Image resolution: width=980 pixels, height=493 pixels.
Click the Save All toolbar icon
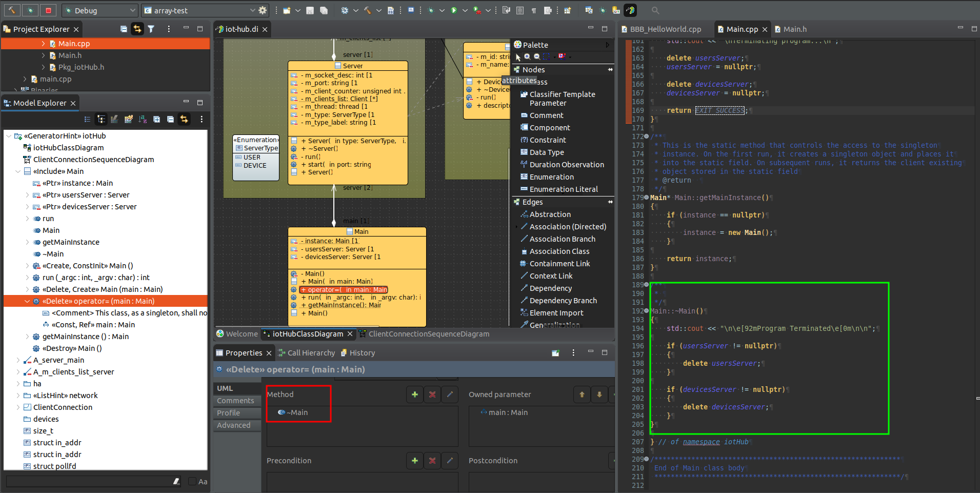(x=324, y=10)
